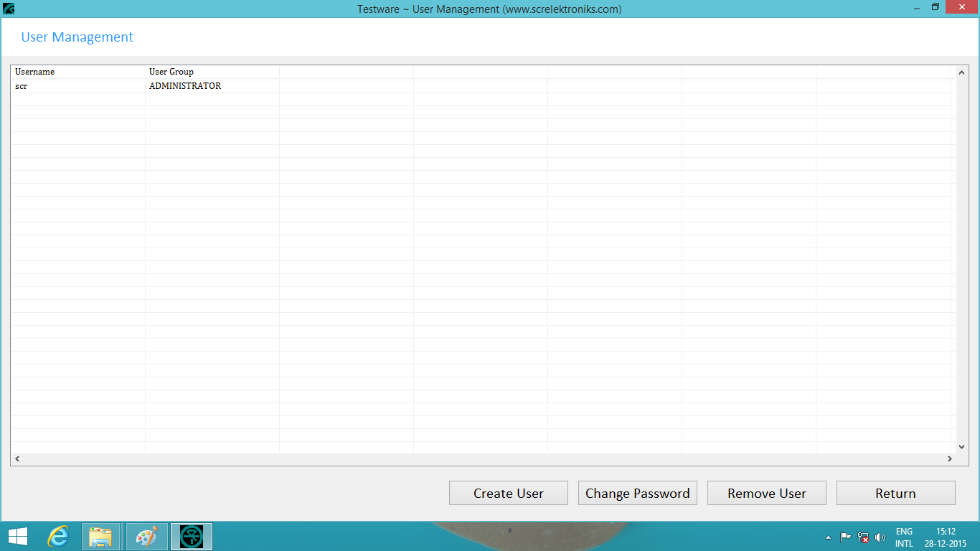Launch Internet Explorer from the taskbar
The width and height of the screenshot is (980, 551).
coord(58,537)
